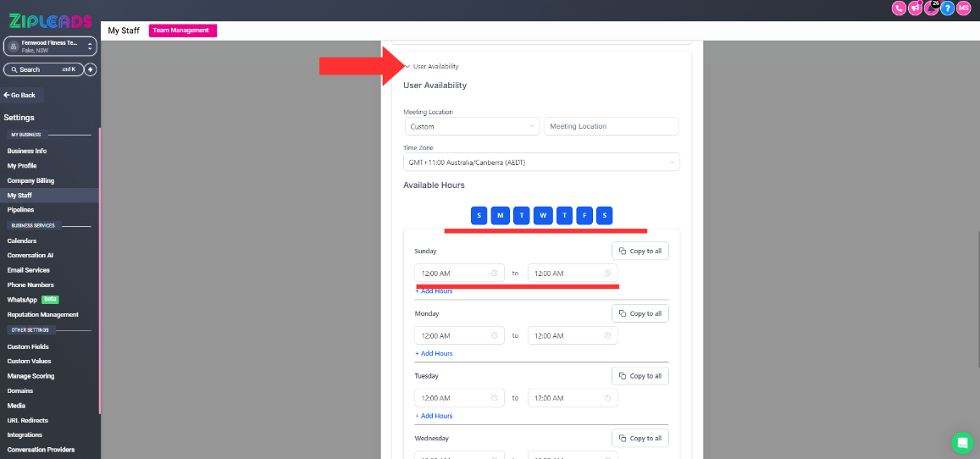Open Email Services settings
980x459 pixels.
28,270
